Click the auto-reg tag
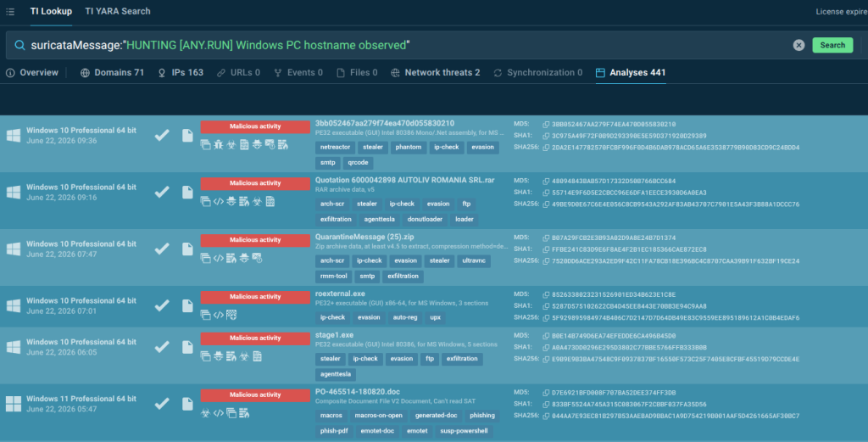868x442 pixels. [x=405, y=317]
